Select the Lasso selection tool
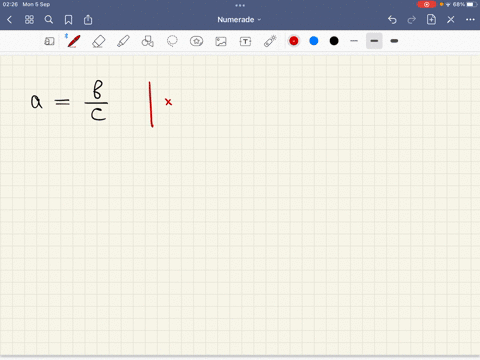Image resolution: width=480 pixels, height=360 pixels. tap(172, 41)
